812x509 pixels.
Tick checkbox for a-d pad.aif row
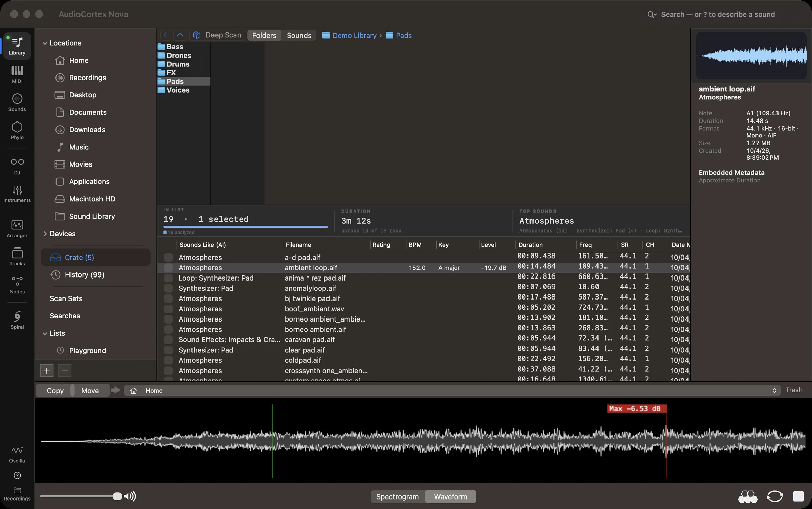(168, 257)
